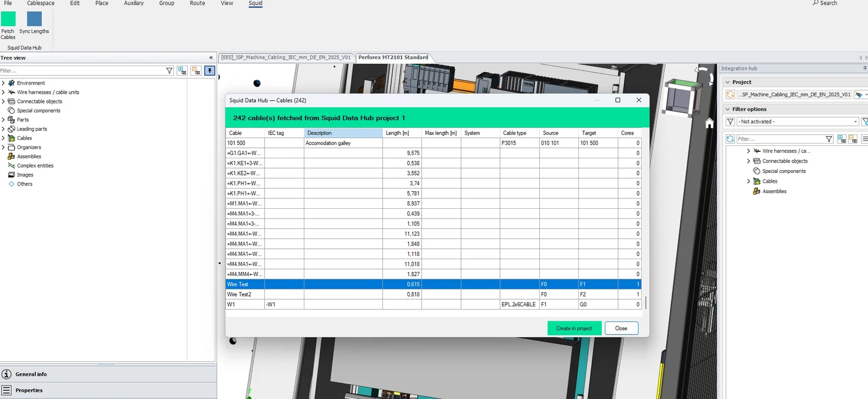The image size is (868, 399).
Task: Toggle the pin button in Tree view
Action: pos(210,70)
